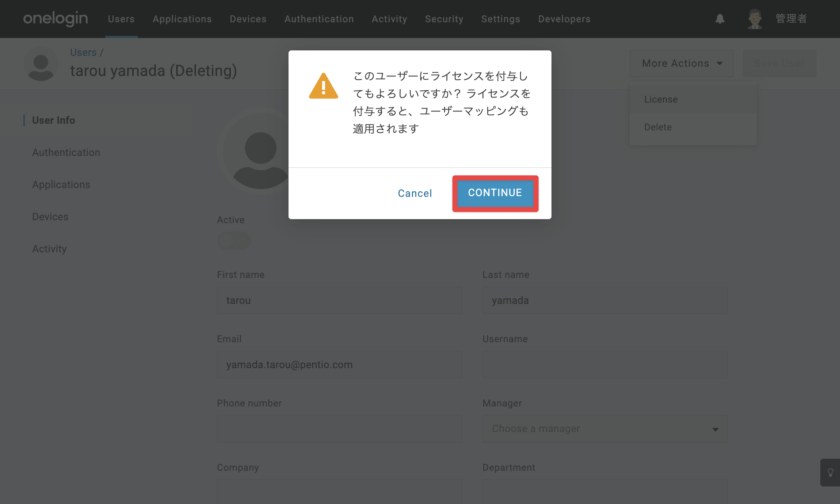Viewport: 840px width, 504px height.
Task: Toggle the Active switch
Action: [x=234, y=241]
